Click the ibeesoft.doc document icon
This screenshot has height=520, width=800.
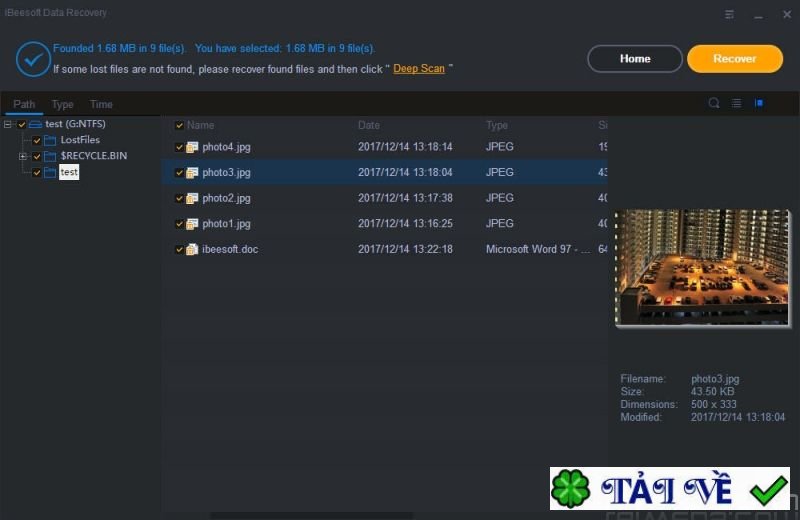192,249
